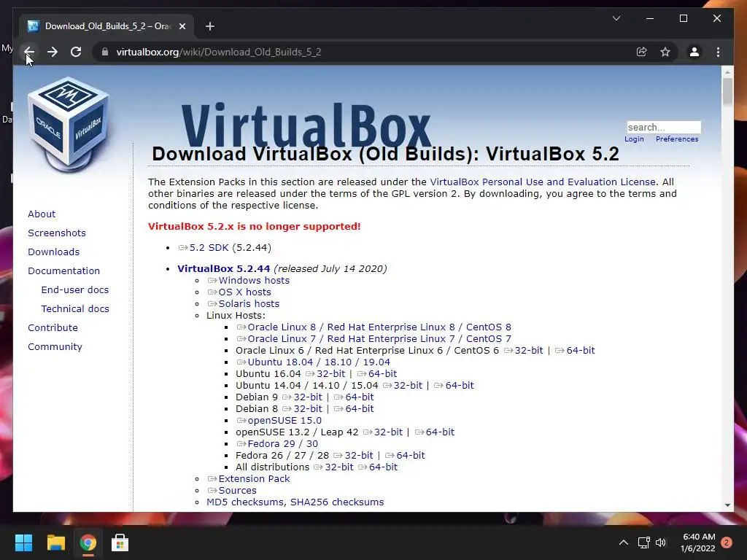747x560 pixels.
Task: Download Fedora 29 / 30 package
Action: [x=282, y=444]
